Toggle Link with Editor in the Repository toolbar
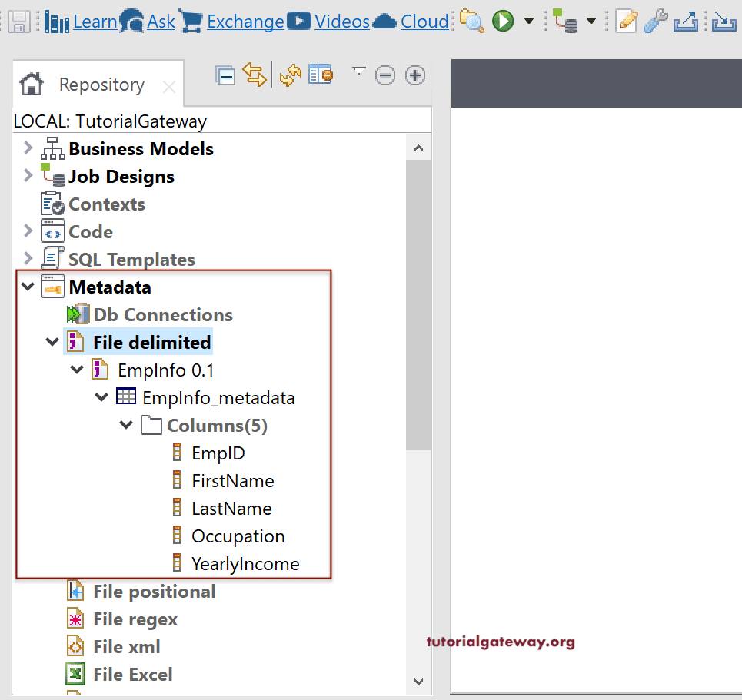Image resolution: width=742 pixels, height=700 pixels. [255, 75]
